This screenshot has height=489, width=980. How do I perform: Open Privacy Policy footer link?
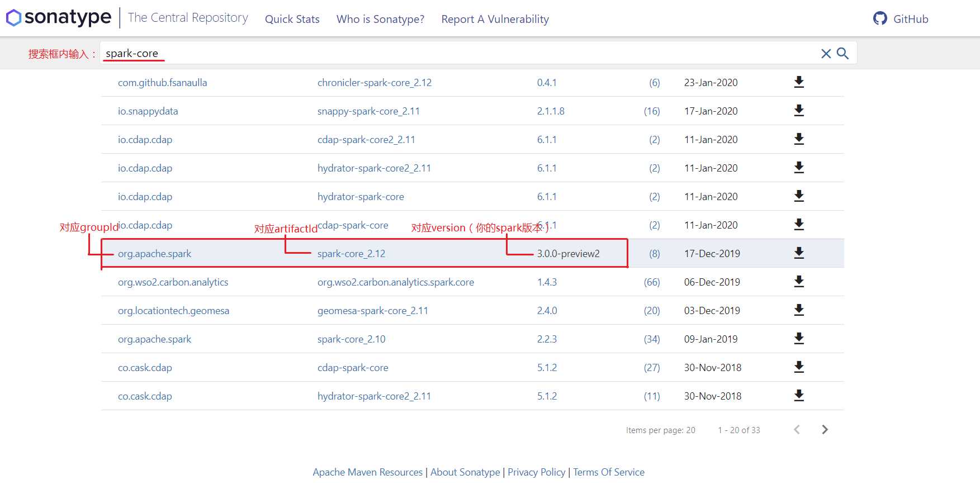tap(536, 472)
